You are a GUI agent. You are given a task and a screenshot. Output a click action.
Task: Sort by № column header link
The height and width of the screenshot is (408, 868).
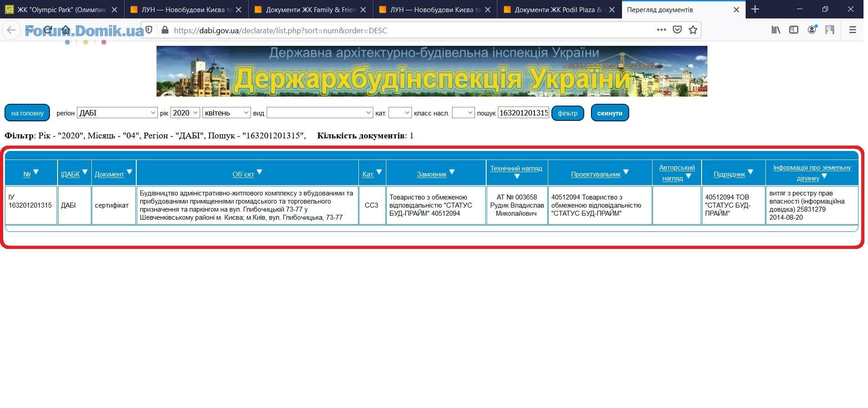point(27,174)
